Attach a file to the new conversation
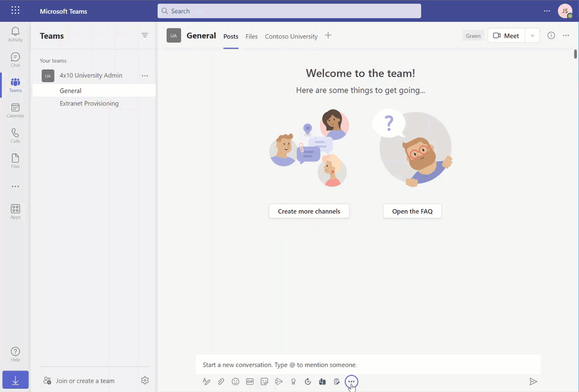This screenshot has width=579, height=392. click(x=221, y=382)
